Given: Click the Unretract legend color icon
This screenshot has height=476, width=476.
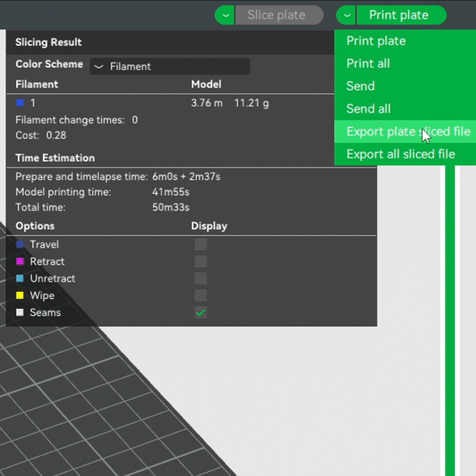Looking at the screenshot, I should pos(20,278).
